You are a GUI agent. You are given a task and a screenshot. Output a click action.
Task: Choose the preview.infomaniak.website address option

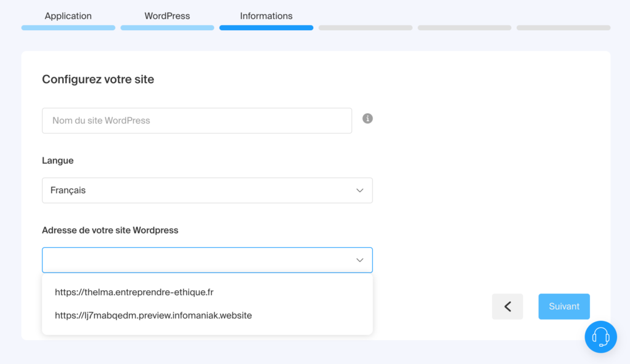[207, 315]
